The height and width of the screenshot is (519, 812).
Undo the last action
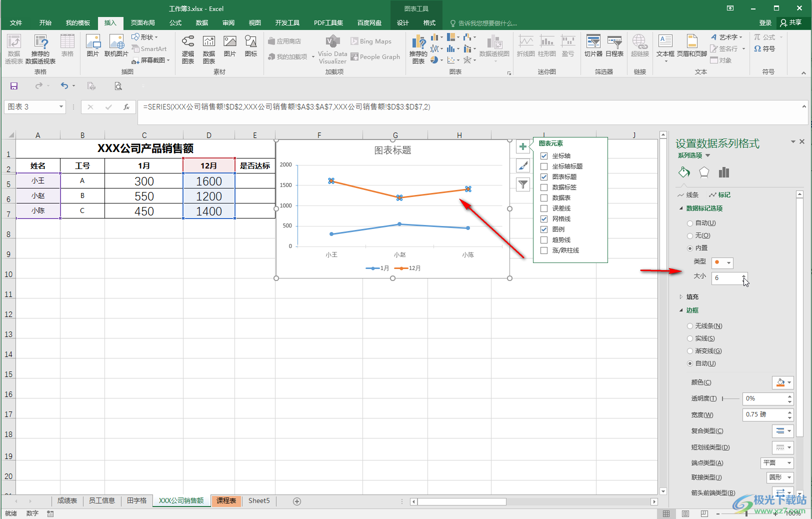point(64,86)
